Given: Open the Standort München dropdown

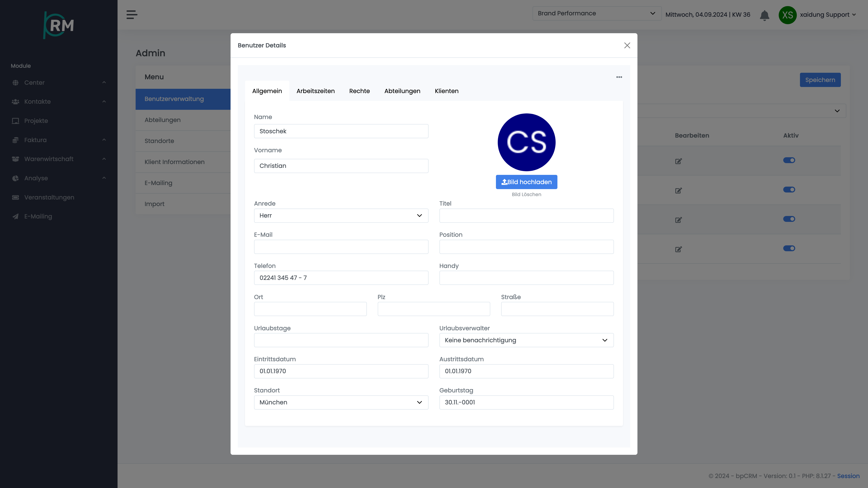Looking at the screenshot, I should pos(341,402).
